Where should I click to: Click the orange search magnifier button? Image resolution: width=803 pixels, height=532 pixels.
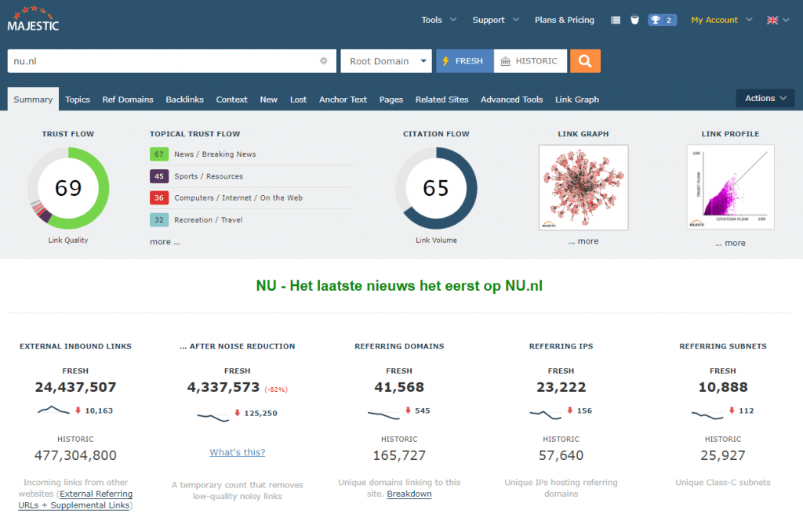[585, 61]
